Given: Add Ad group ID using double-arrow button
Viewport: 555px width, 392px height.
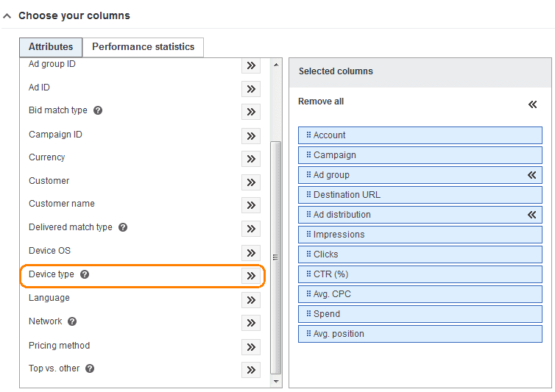Looking at the screenshot, I should pyautogui.click(x=251, y=65).
